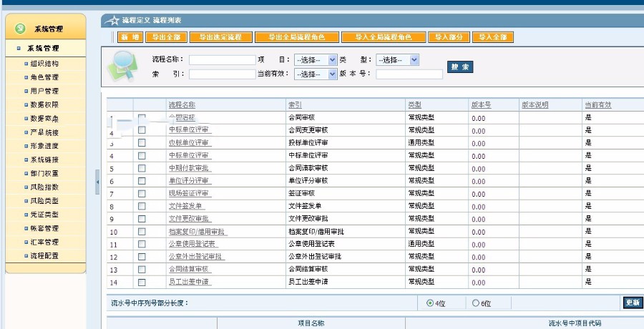The height and width of the screenshot is (329, 644).
Task: Choose the 6位 radio option
Action: pos(476,303)
